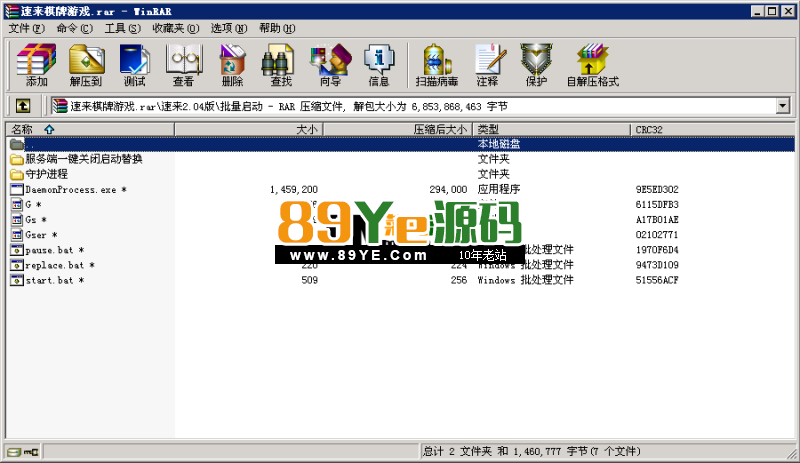800x463 pixels.
Task: Click packed size 294,000 cell
Action: 448,189
